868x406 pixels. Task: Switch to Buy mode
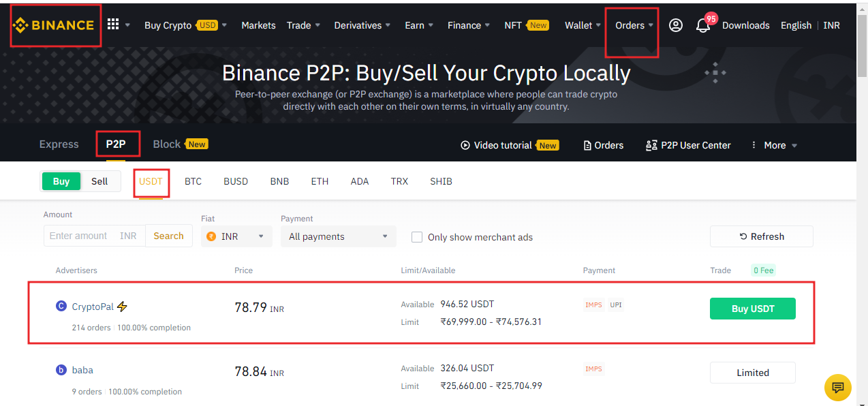[61, 181]
